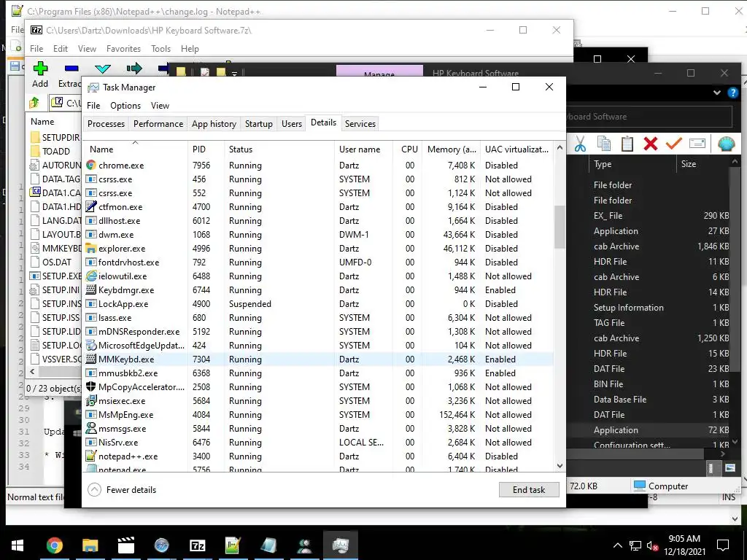Open 7-Zip Tools menu
This screenshot has width=747, height=560.
coord(160,49)
